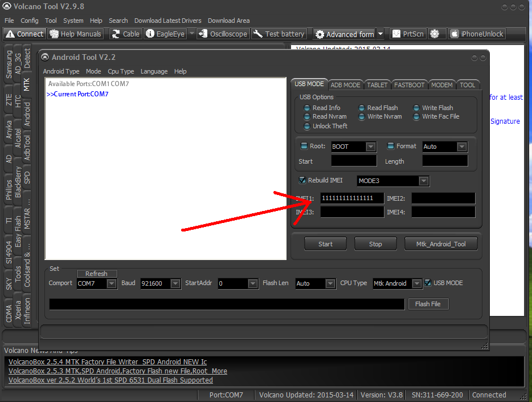Image resolution: width=532 pixels, height=402 pixels.
Task: Switch to TOOL tab
Action: pyautogui.click(x=468, y=85)
